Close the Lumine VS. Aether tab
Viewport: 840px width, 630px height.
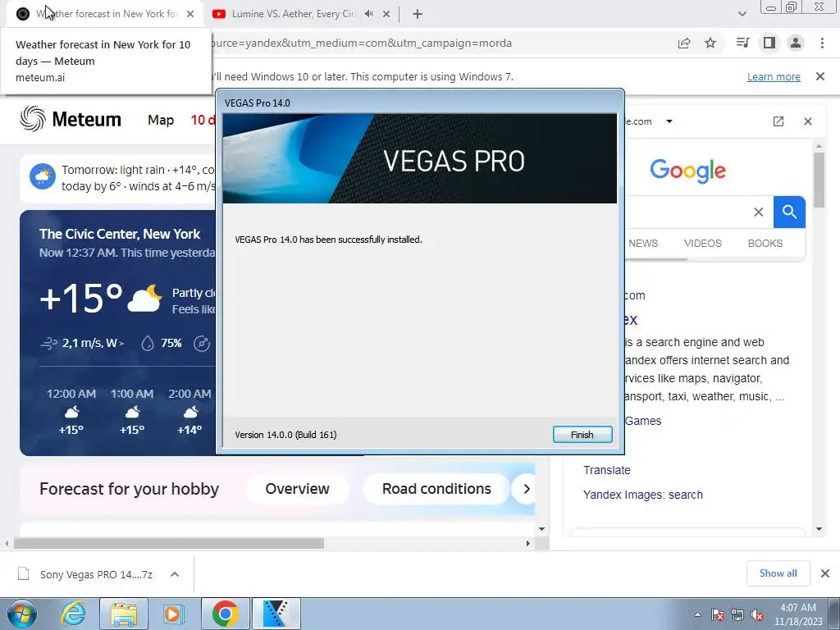tap(386, 14)
